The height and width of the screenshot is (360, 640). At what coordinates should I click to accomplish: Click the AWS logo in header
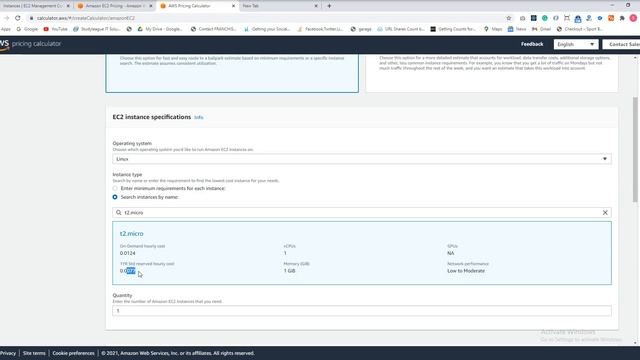pyautogui.click(x=4, y=44)
